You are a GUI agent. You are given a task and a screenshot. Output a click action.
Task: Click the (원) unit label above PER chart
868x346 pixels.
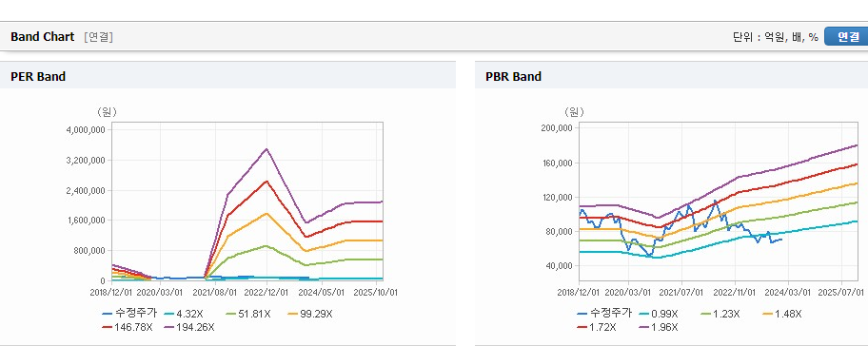point(107,112)
